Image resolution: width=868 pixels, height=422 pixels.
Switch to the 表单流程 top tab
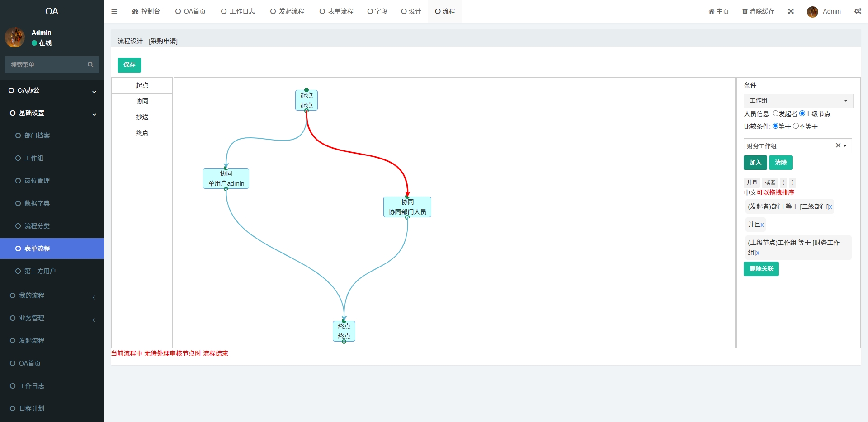[x=336, y=11]
